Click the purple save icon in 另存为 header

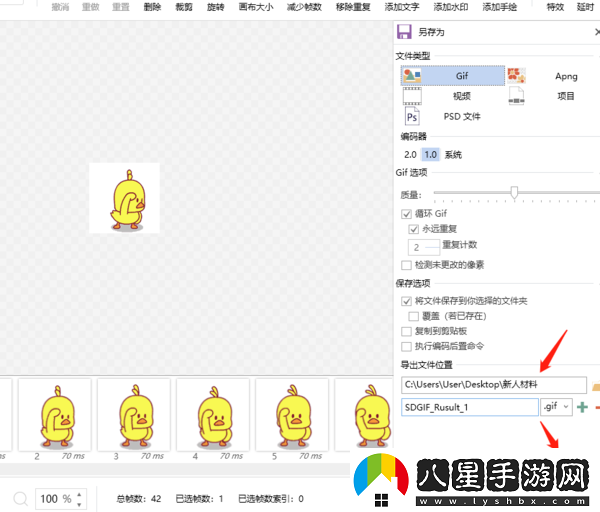point(404,32)
